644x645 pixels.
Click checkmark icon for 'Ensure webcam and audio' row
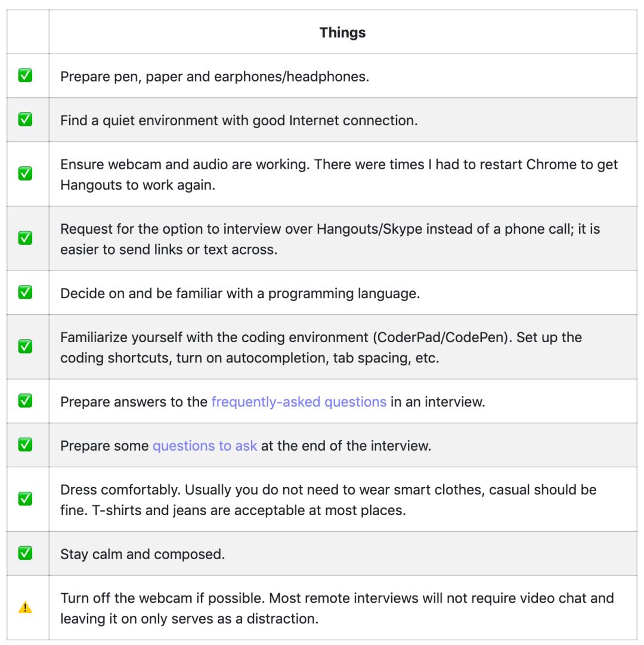pos(25,173)
